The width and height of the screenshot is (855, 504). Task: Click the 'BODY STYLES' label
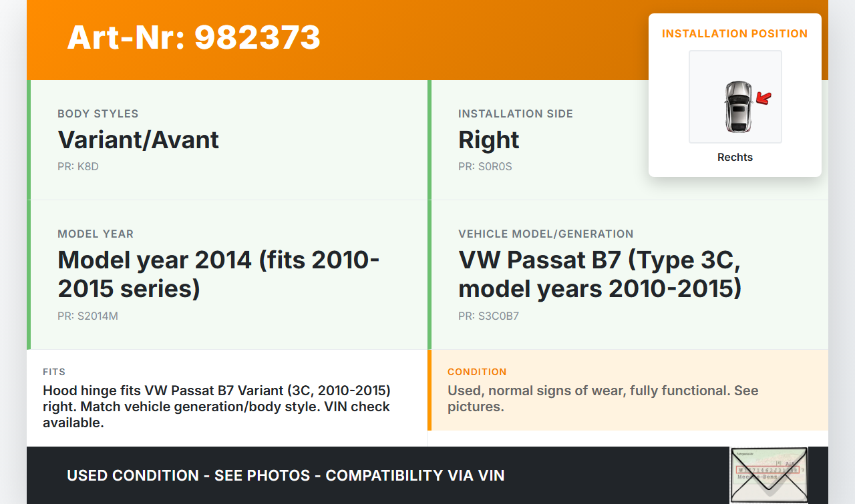point(98,113)
